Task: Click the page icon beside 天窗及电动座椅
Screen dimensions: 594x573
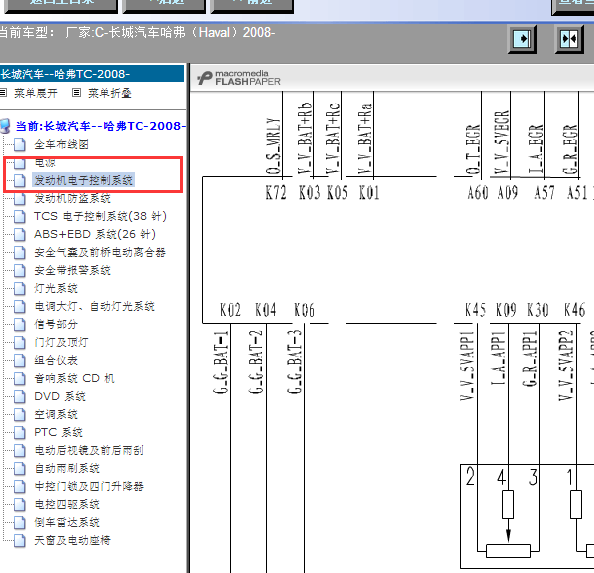Action: tap(20, 540)
